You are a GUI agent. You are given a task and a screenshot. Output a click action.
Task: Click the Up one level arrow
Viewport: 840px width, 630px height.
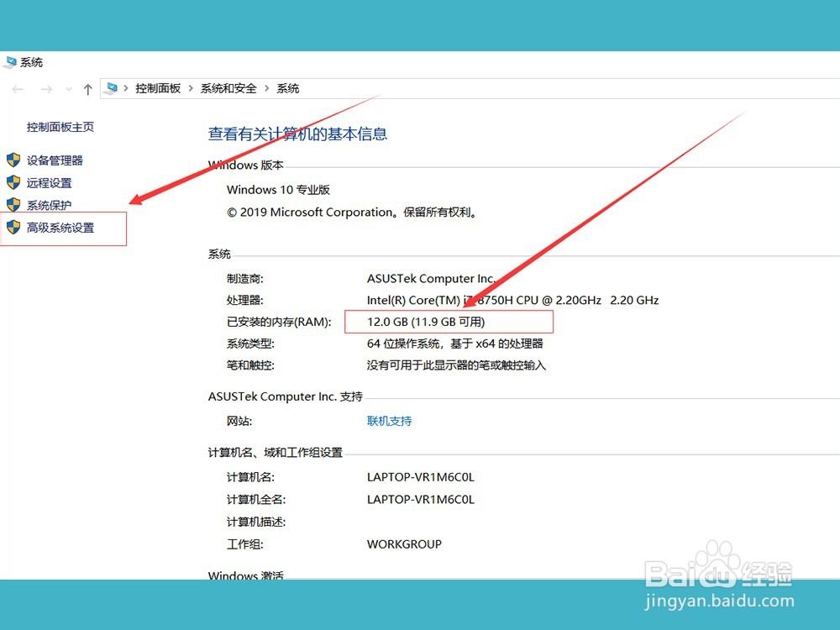click(x=88, y=89)
